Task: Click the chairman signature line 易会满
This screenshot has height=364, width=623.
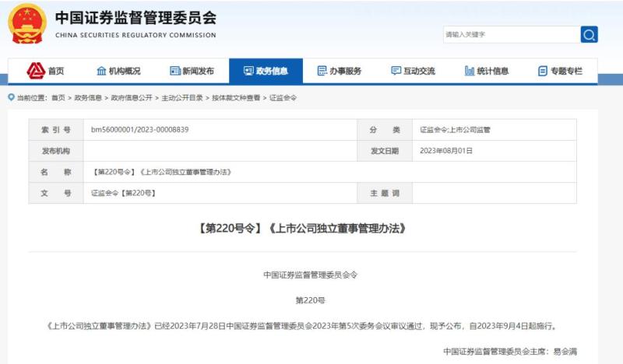Action: click(x=510, y=352)
